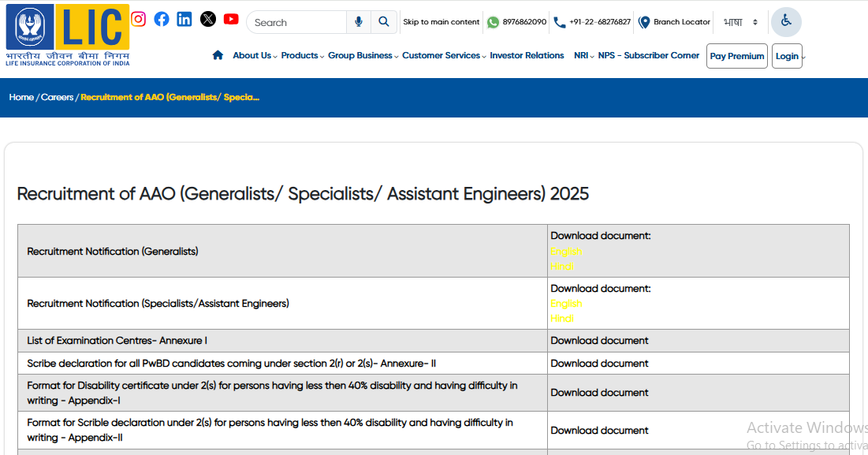
Task: Go to homepage via house icon
Action: tap(218, 55)
